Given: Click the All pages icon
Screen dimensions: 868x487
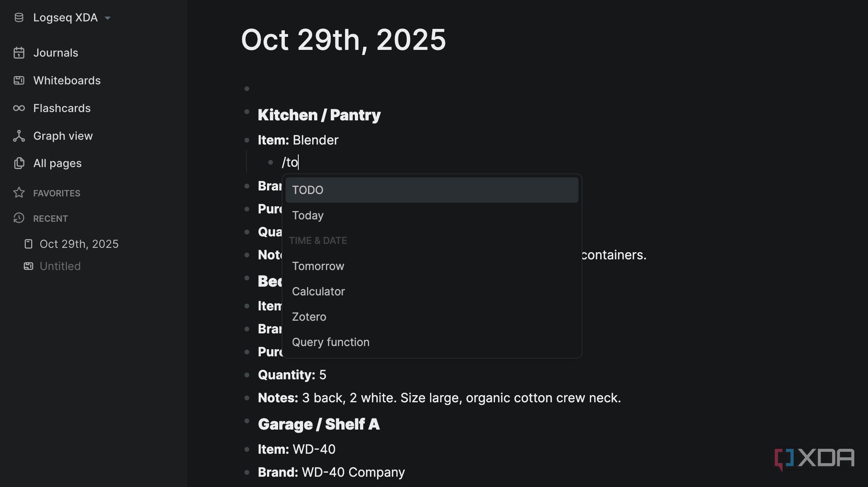Looking at the screenshot, I should point(19,163).
